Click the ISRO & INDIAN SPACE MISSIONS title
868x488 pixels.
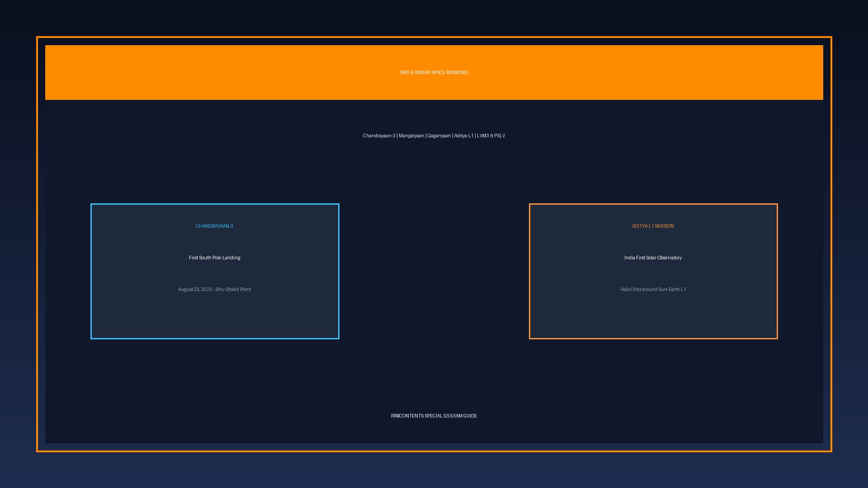(x=434, y=72)
